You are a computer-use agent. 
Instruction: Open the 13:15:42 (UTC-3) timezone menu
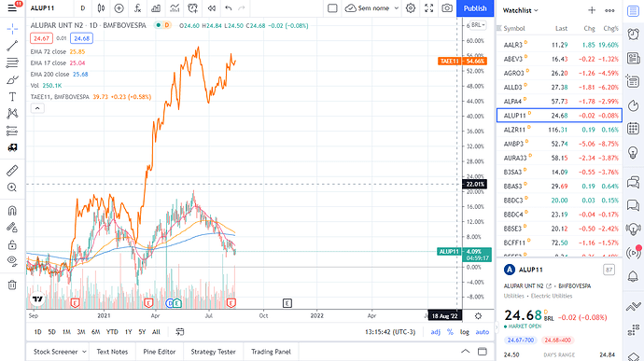coord(390,332)
